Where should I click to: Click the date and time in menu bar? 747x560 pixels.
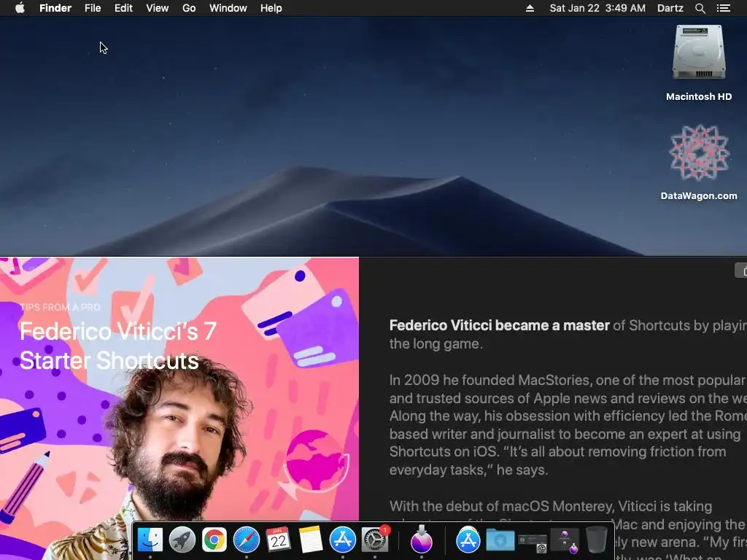597,8
